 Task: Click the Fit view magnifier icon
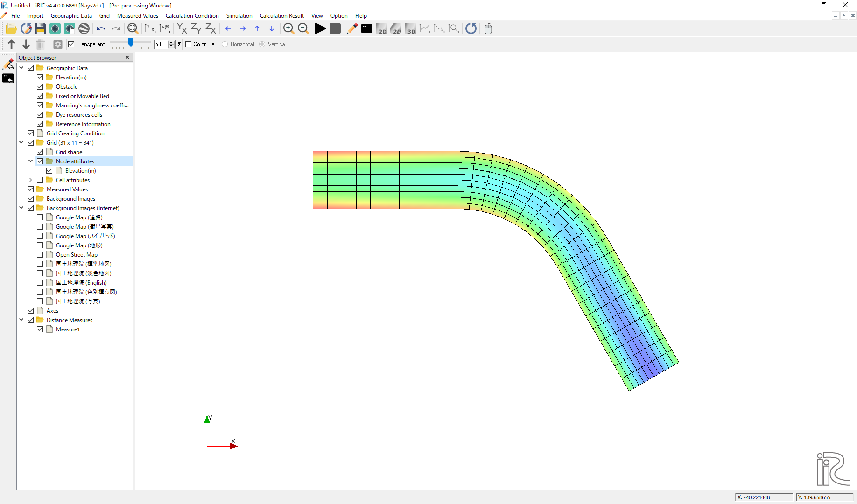pos(133,29)
